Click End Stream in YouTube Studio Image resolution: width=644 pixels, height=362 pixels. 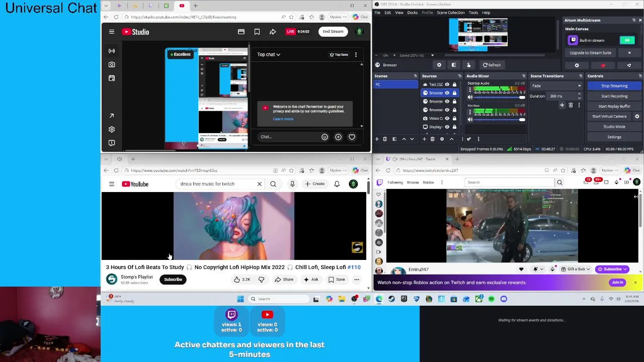(x=333, y=32)
